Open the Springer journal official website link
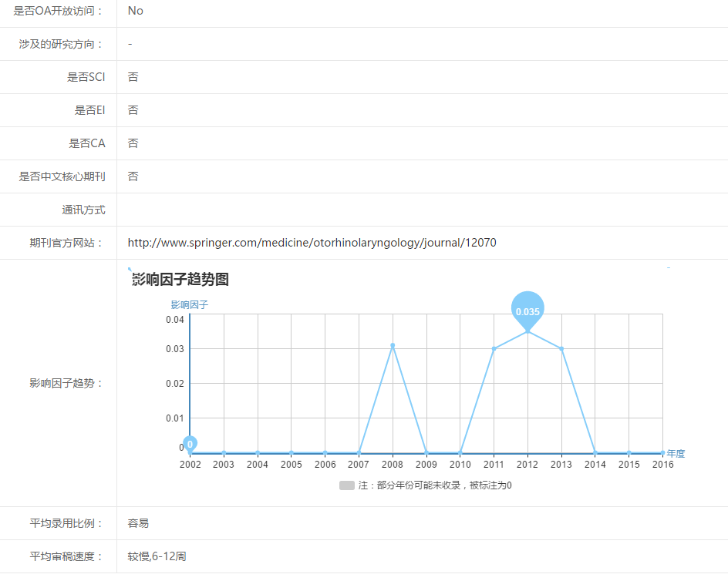 tap(312, 243)
